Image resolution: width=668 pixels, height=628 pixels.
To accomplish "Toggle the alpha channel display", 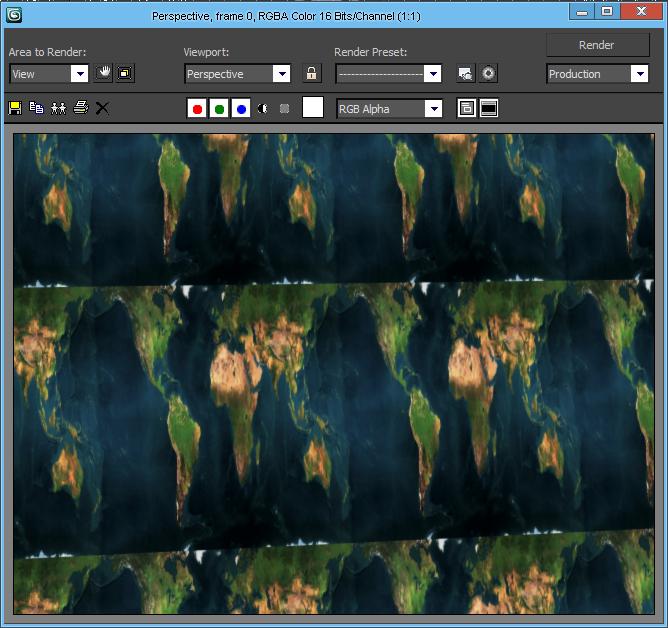I will [x=262, y=109].
